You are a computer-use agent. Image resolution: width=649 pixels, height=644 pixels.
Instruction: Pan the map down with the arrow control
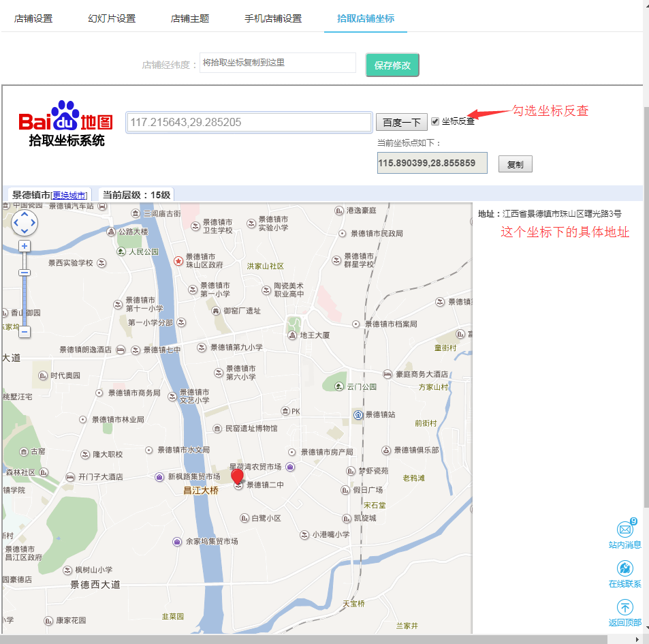[25, 231]
